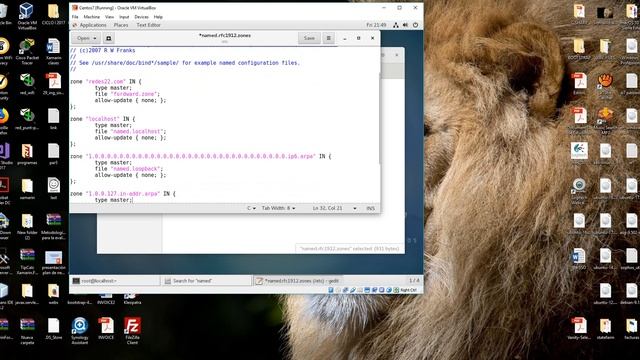The height and width of the screenshot is (360, 640).
Task: Open the presentación plan desktop icon
Action: coord(53,261)
